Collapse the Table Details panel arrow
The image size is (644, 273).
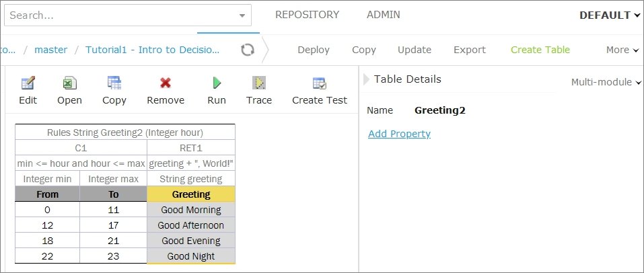[x=367, y=79]
